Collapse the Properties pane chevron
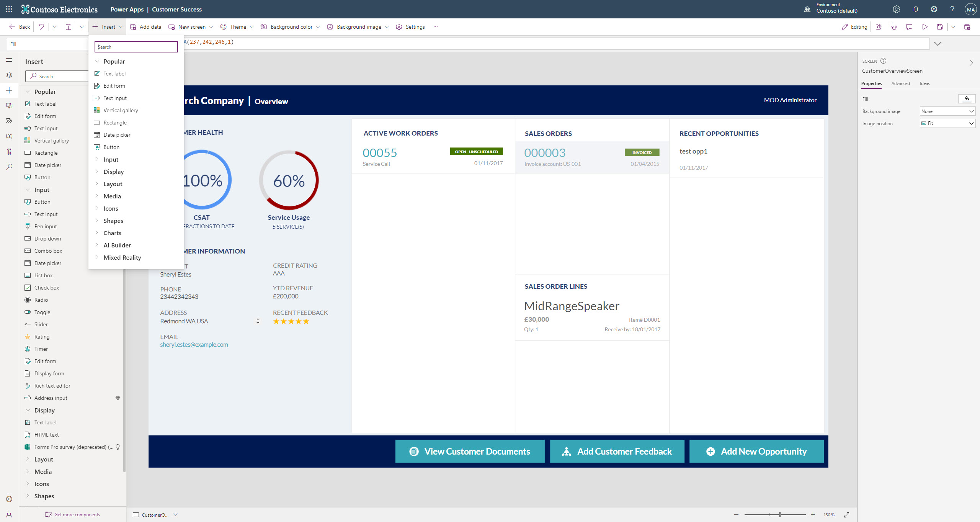 (971, 63)
